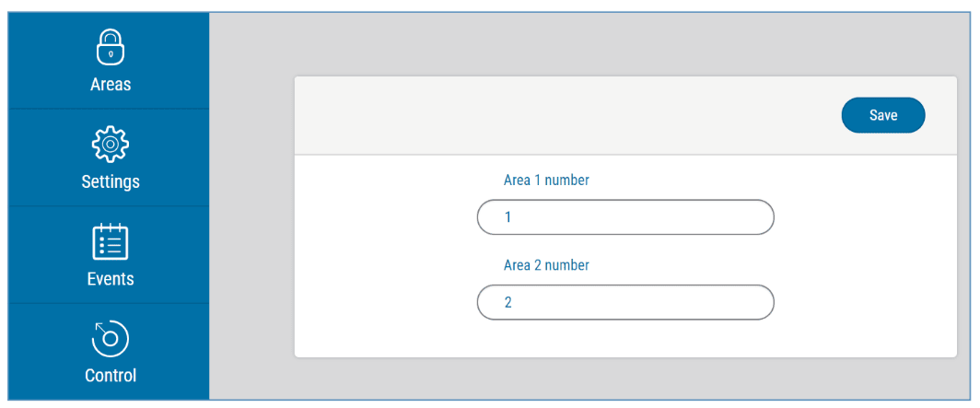Switch to Control using its text label
This screenshot has width=980, height=408.
[x=111, y=376]
